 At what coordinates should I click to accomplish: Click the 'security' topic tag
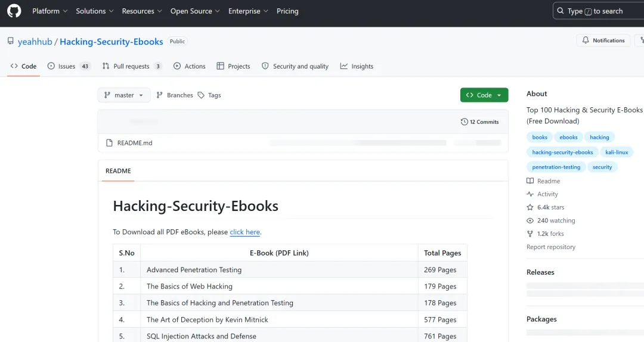coord(602,167)
